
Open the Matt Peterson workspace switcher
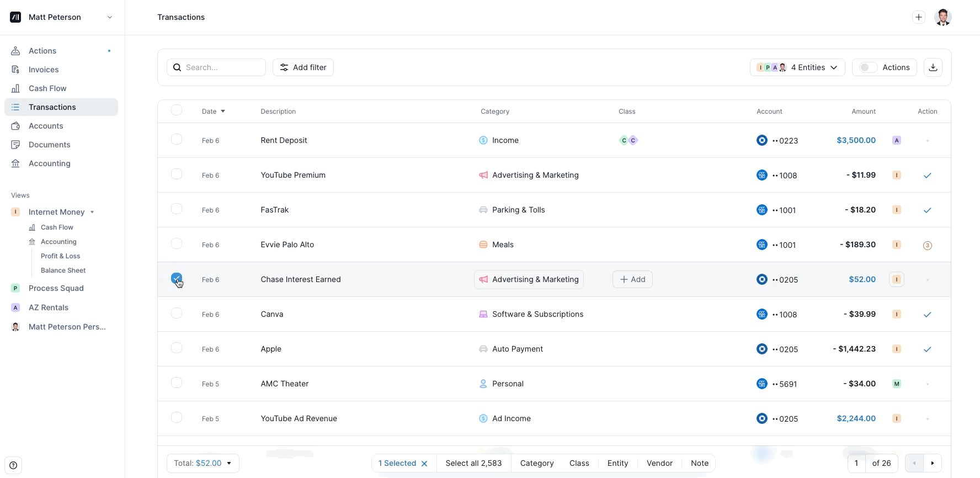[62, 17]
